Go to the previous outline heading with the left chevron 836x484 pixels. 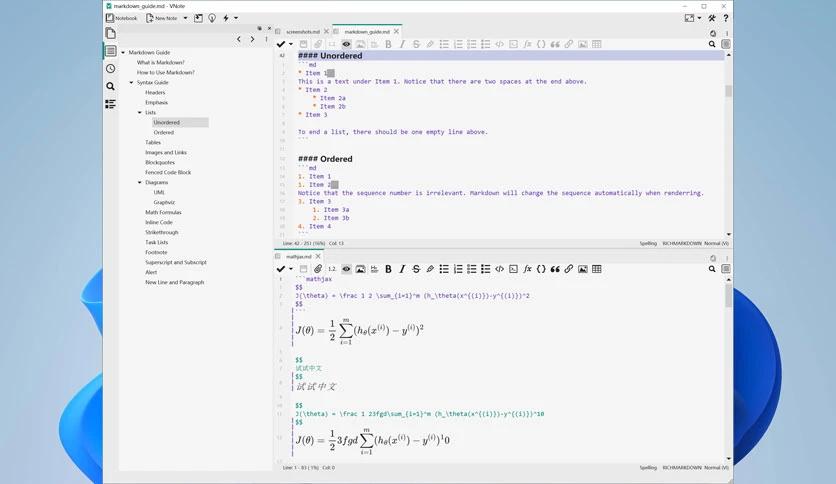point(239,39)
